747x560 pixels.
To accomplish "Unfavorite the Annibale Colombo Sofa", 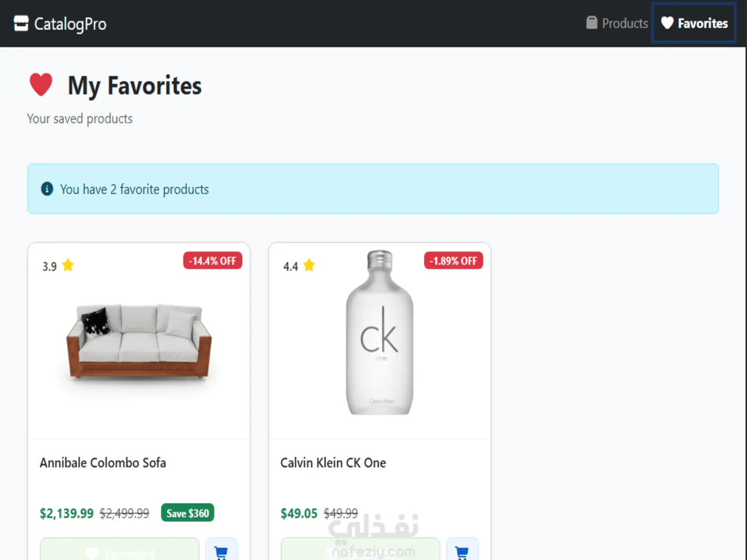I will [x=120, y=551].
